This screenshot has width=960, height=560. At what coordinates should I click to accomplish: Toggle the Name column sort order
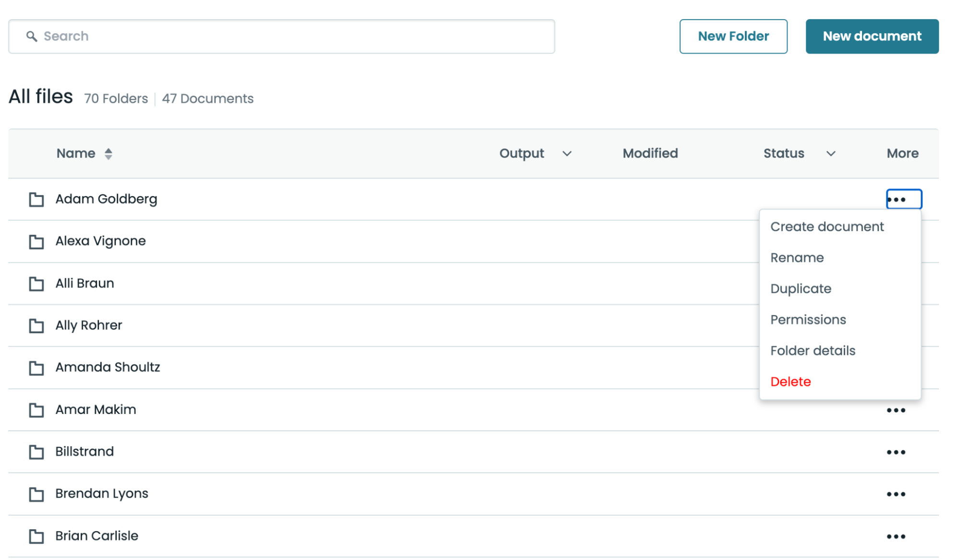coord(108,153)
